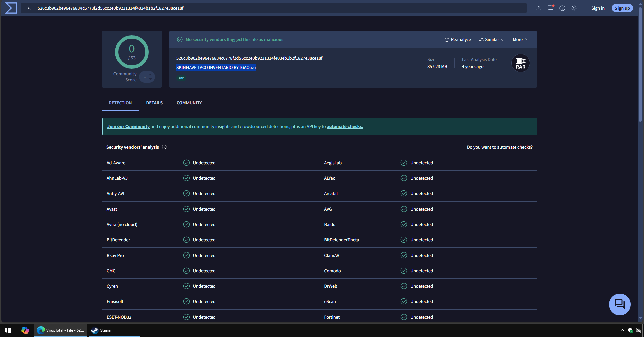Click the DrWeb undetected check icon

[x=404, y=286]
